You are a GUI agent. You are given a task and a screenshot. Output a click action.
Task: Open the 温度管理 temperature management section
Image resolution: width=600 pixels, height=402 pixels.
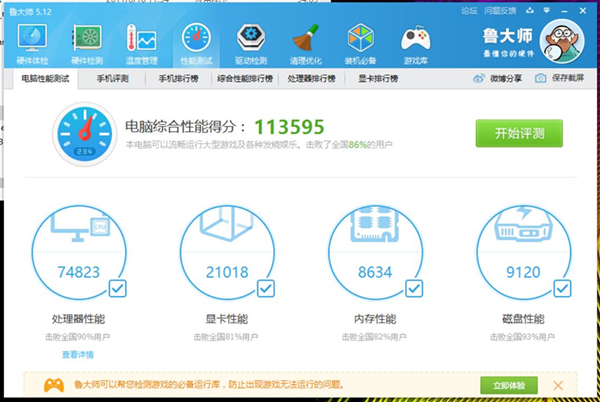[x=142, y=44]
